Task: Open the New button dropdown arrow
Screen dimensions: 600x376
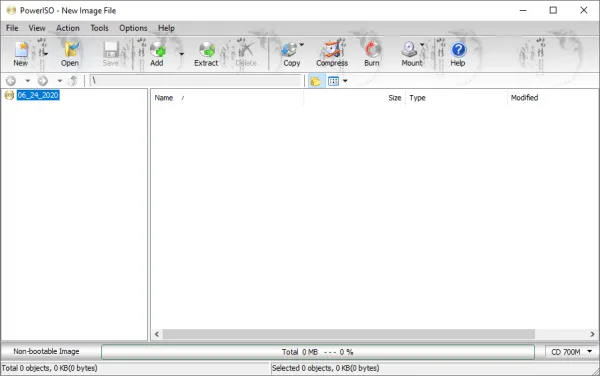Action: (x=46, y=54)
